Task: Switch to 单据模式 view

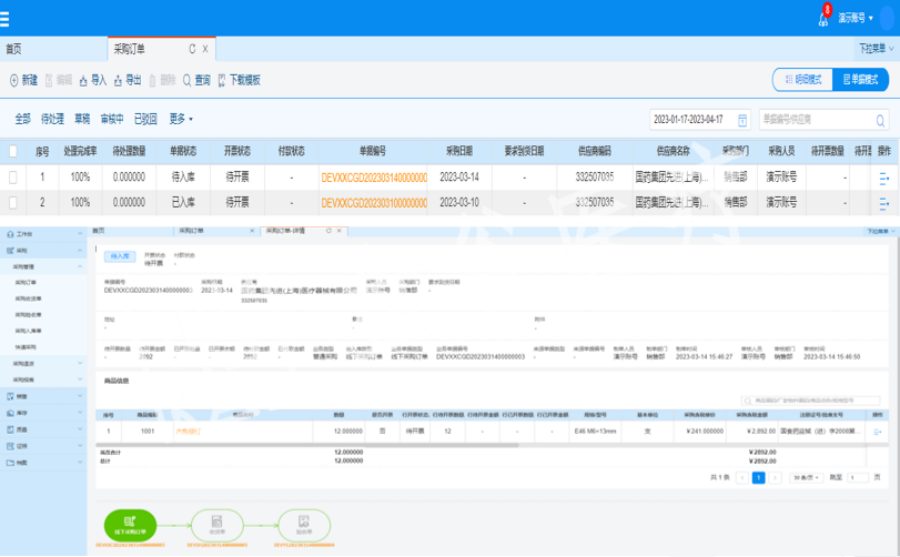Action: pyautogui.click(x=860, y=79)
